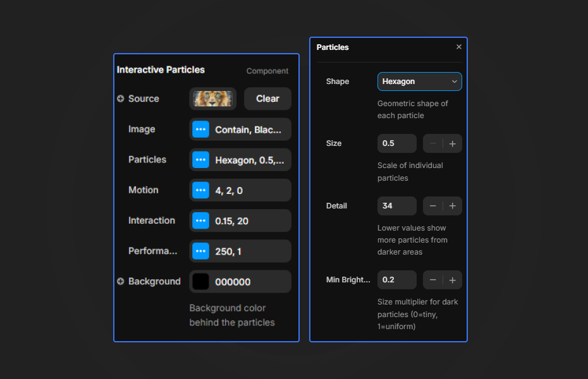Close the Particles popup
Image resolution: width=588 pixels, height=379 pixels.
(x=458, y=47)
